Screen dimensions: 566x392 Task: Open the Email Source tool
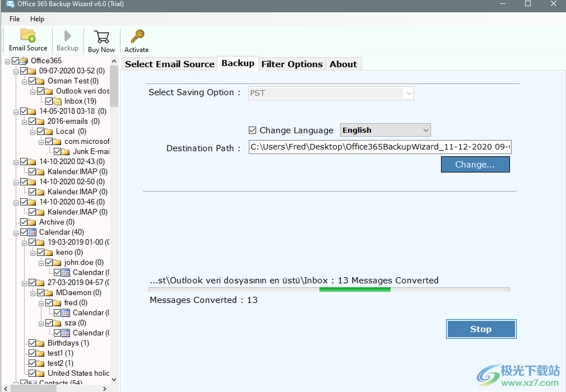click(27, 40)
